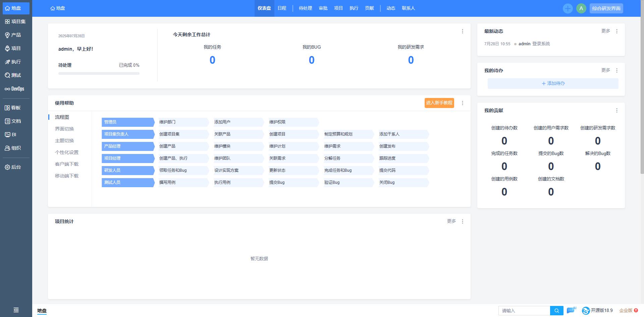Image resolution: width=644 pixels, height=317 pixels.
Task: Open the 我的贡献 block's three-dot menu
Action: click(x=616, y=110)
